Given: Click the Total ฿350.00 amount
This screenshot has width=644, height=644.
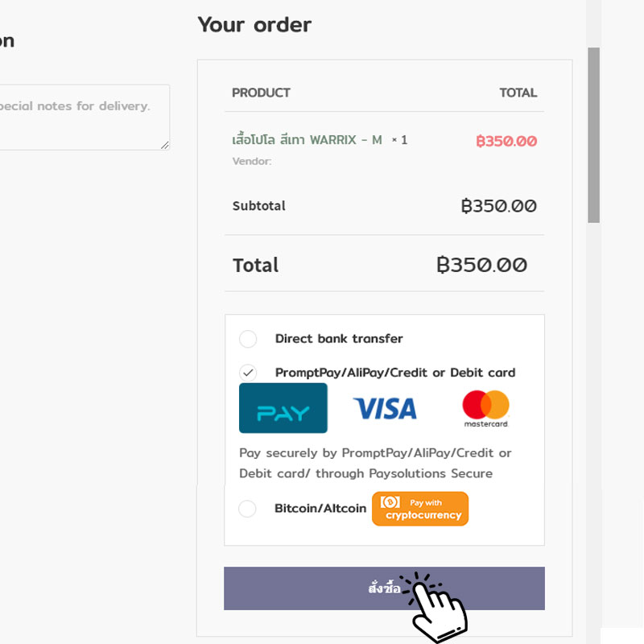Looking at the screenshot, I should (481, 265).
